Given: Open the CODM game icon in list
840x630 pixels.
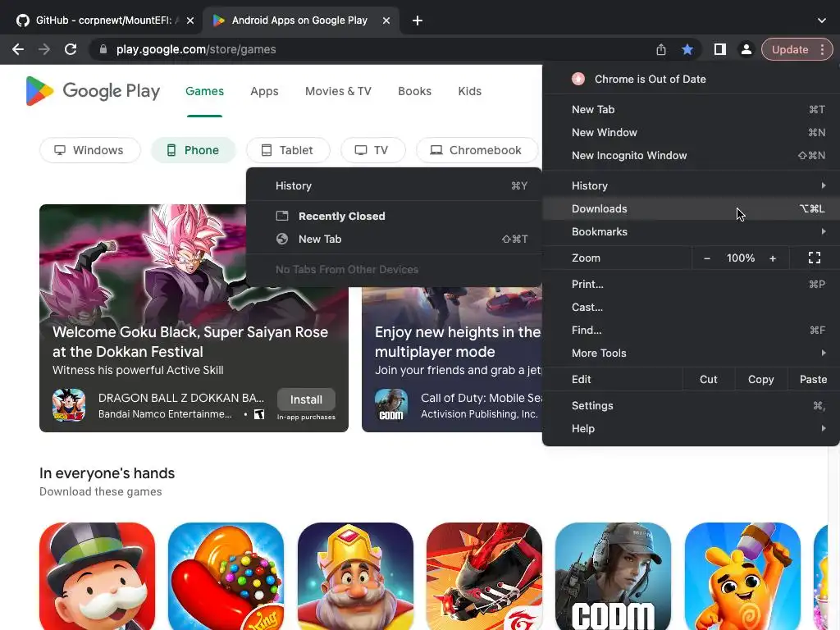Looking at the screenshot, I should [x=613, y=577].
